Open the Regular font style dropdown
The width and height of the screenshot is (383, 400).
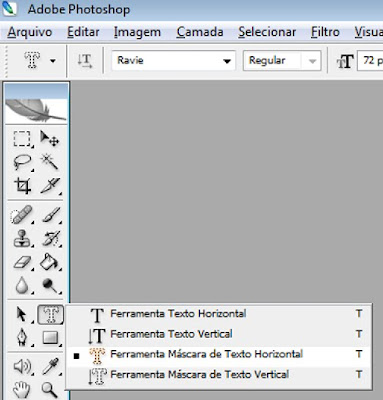(282, 61)
